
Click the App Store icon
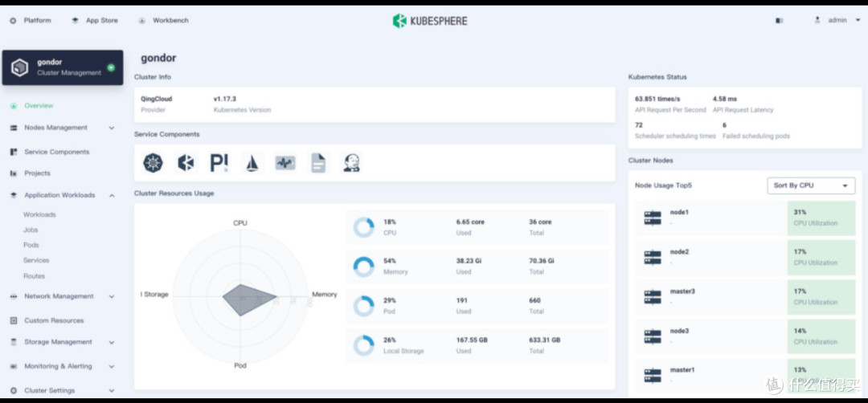(76, 20)
